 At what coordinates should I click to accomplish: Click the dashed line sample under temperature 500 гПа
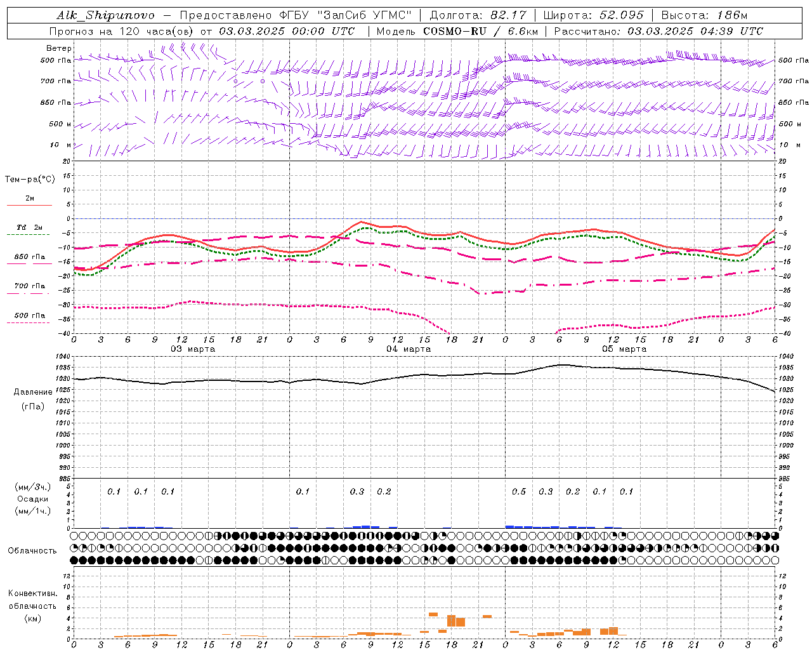click(x=29, y=323)
